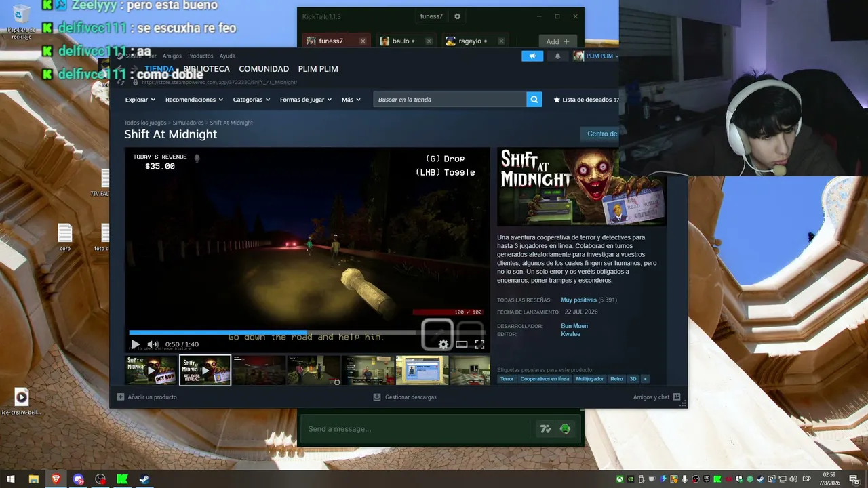Open Lista de deseados wishlist
The image size is (868, 488).
point(586,100)
